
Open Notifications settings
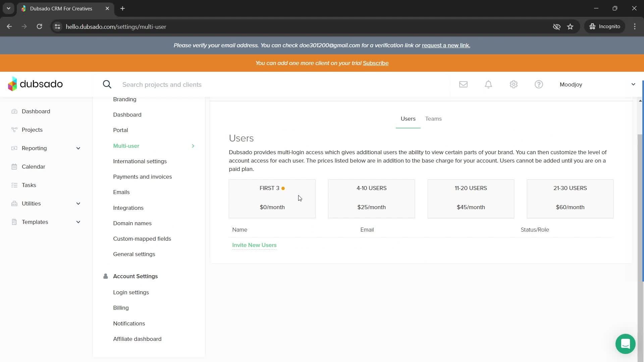click(129, 323)
